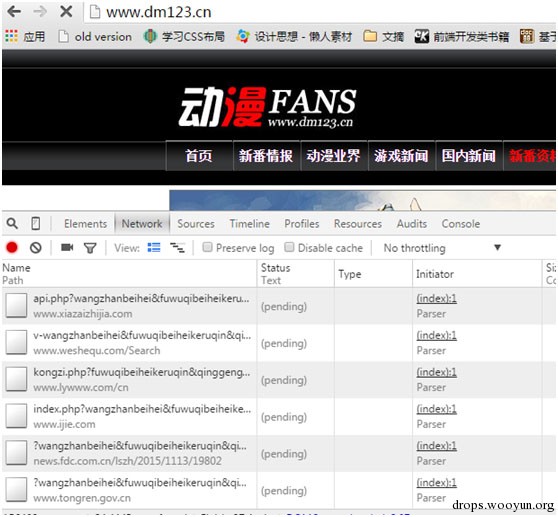Open the Elements tab in DevTools
The height and width of the screenshot is (517, 558).
[85, 224]
